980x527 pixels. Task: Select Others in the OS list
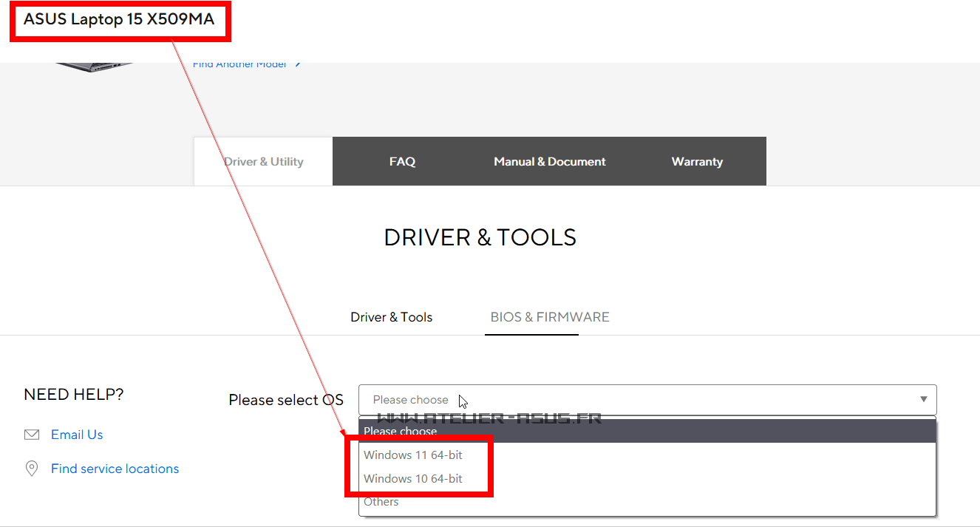click(381, 502)
